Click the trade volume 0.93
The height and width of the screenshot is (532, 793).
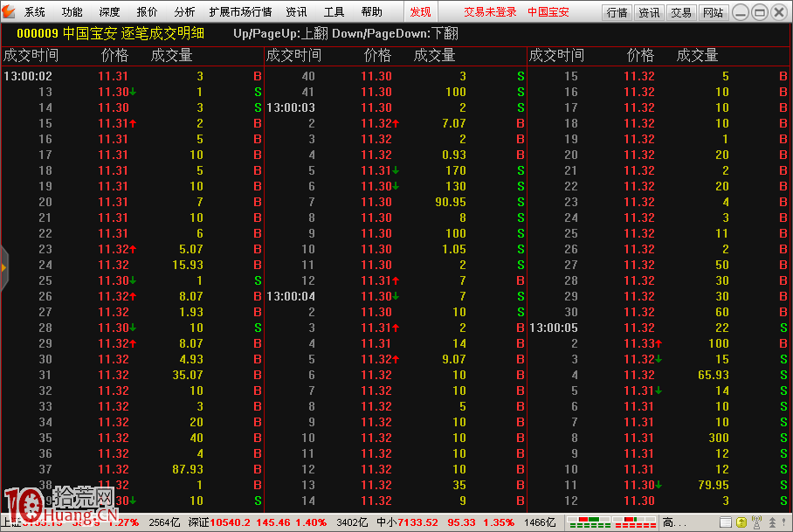453,155
